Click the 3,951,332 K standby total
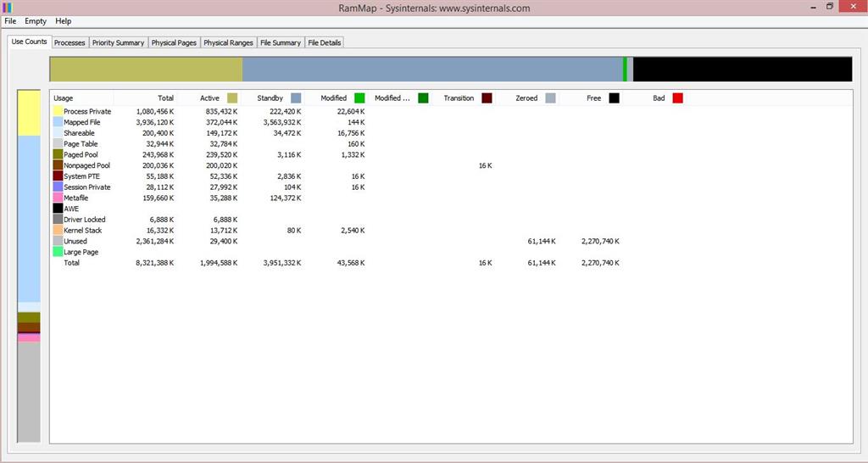The image size is (868, 463). click(x=282, y=263)
